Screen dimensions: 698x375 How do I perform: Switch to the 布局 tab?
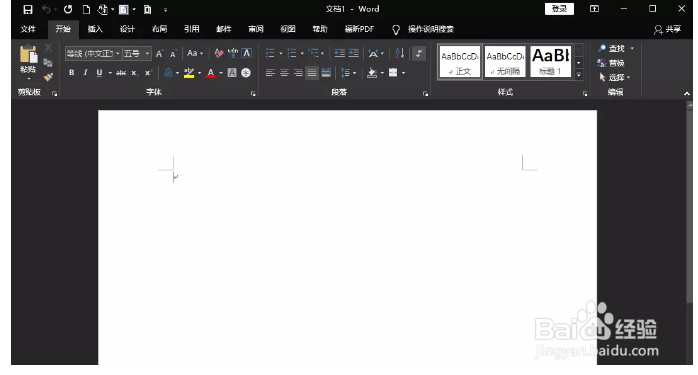159,29
